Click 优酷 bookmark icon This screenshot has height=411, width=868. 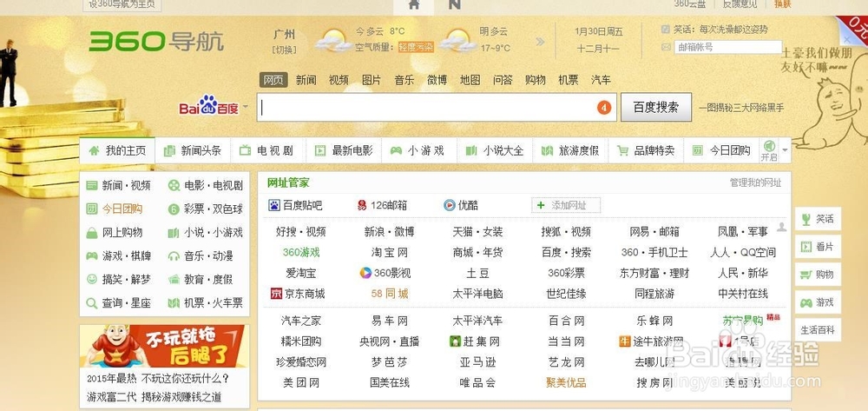(450, 205)
